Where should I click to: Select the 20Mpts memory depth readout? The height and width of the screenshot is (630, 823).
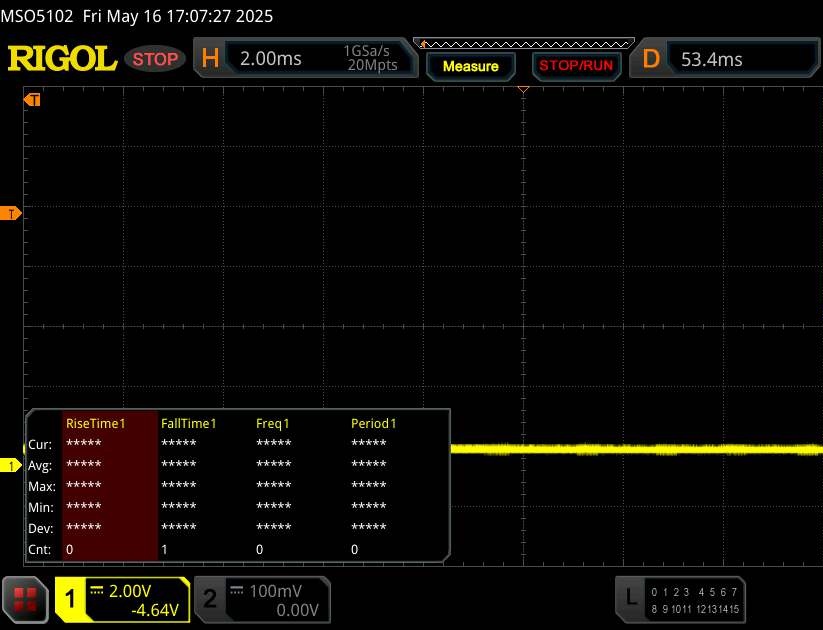372,65
